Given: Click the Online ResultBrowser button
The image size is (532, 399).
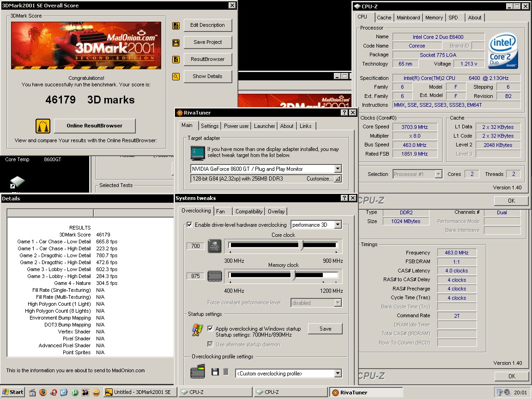Looking at the screenshot, I should [x=95, y=126].
